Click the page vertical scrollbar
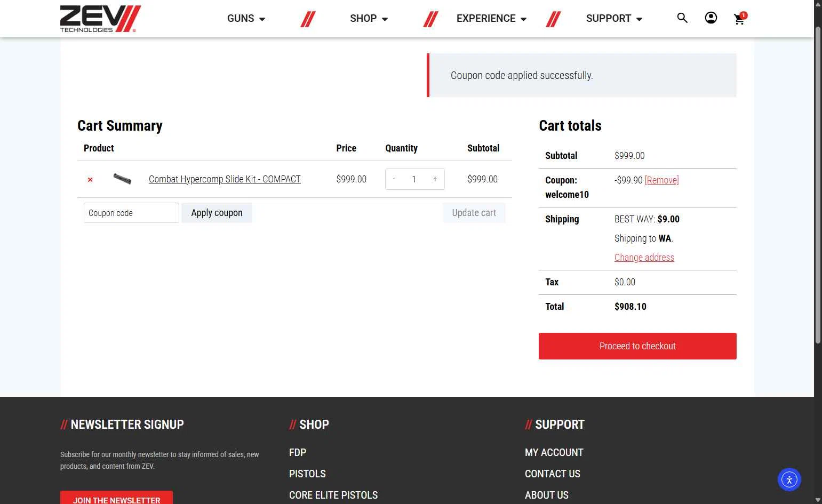Screen dimensions: 822x504 tap(818, 184)
